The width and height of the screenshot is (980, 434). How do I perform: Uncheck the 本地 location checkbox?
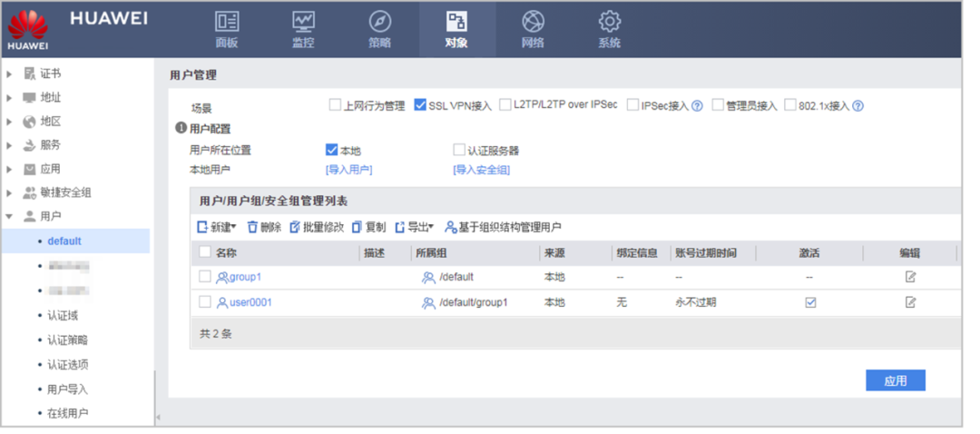click(332, 150)
